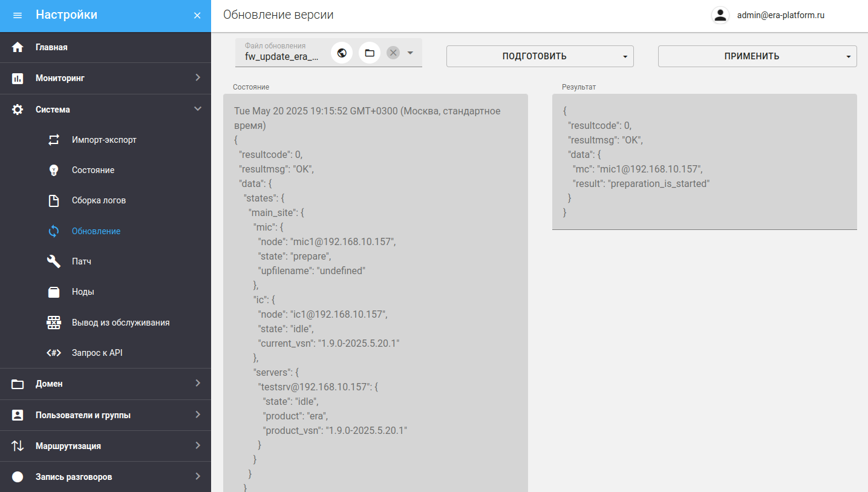Click the globe icon in file field
This screenshot has width=868, height=492.
pos(342,53)
